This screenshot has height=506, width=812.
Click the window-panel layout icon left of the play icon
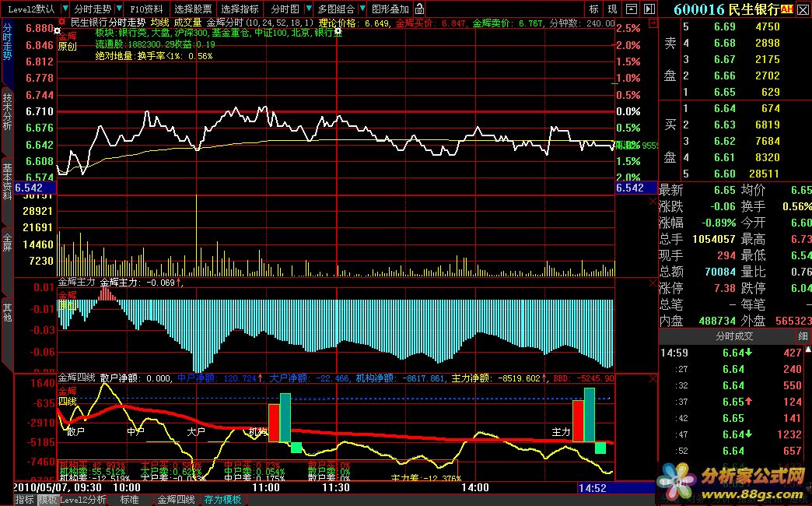click(x=632, y=9)
